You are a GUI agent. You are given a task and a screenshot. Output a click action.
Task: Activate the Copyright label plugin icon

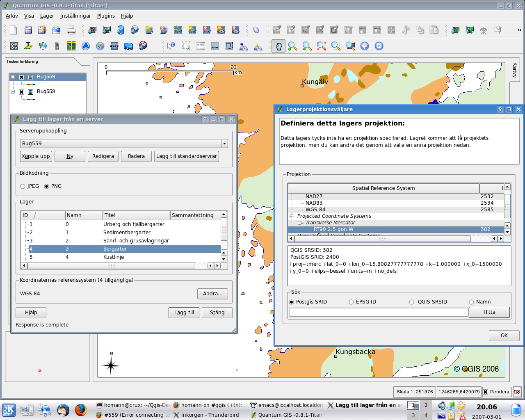pyautogui.click(x=14, y=46)
